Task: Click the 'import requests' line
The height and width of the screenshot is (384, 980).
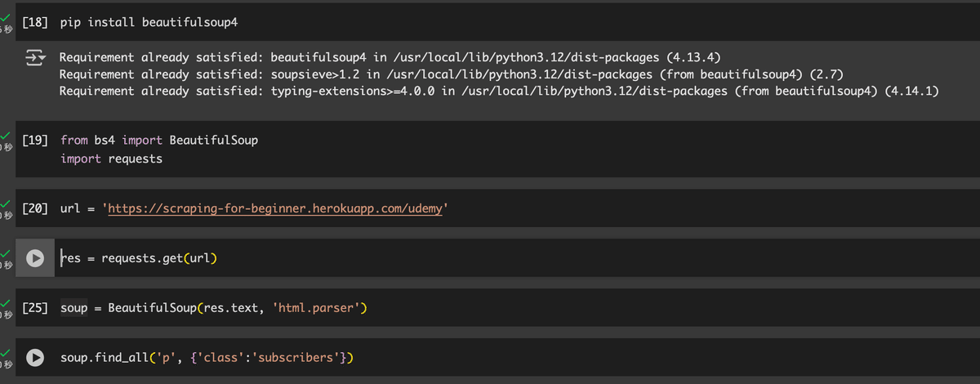Action: tap(111, 159)
